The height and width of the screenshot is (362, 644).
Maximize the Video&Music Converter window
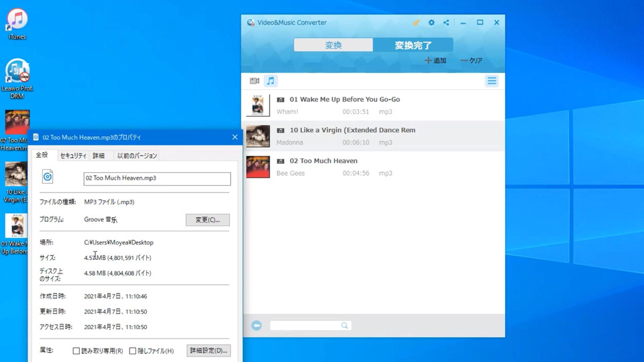tap(480, 23)
